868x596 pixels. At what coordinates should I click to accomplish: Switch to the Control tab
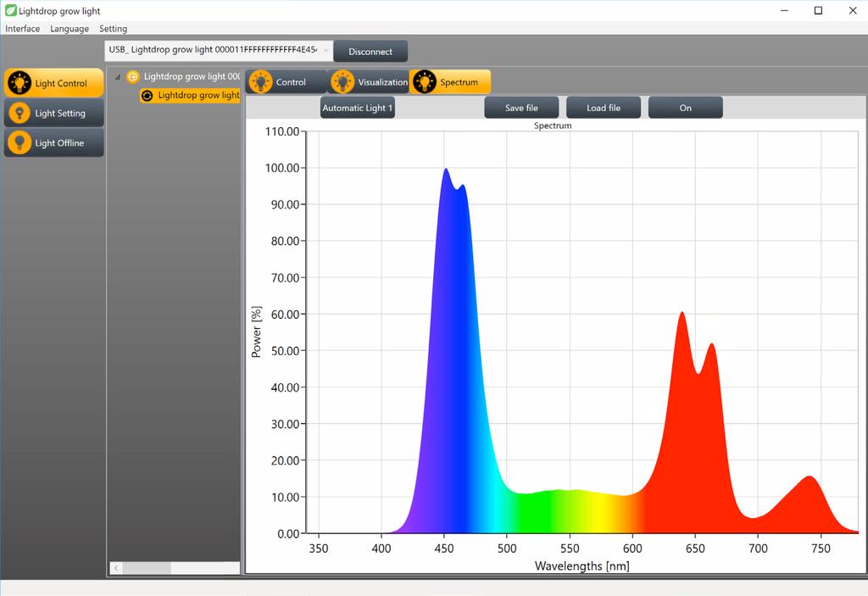tap(286, 82)
